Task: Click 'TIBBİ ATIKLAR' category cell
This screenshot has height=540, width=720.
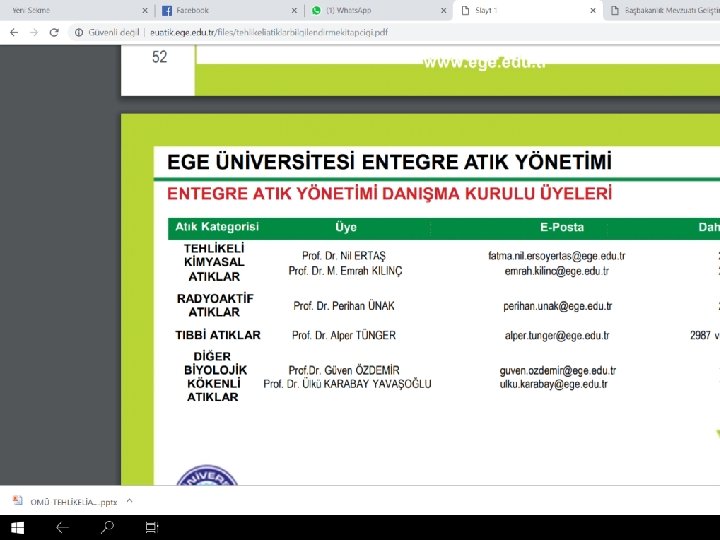Action: (x=218, y=335)
